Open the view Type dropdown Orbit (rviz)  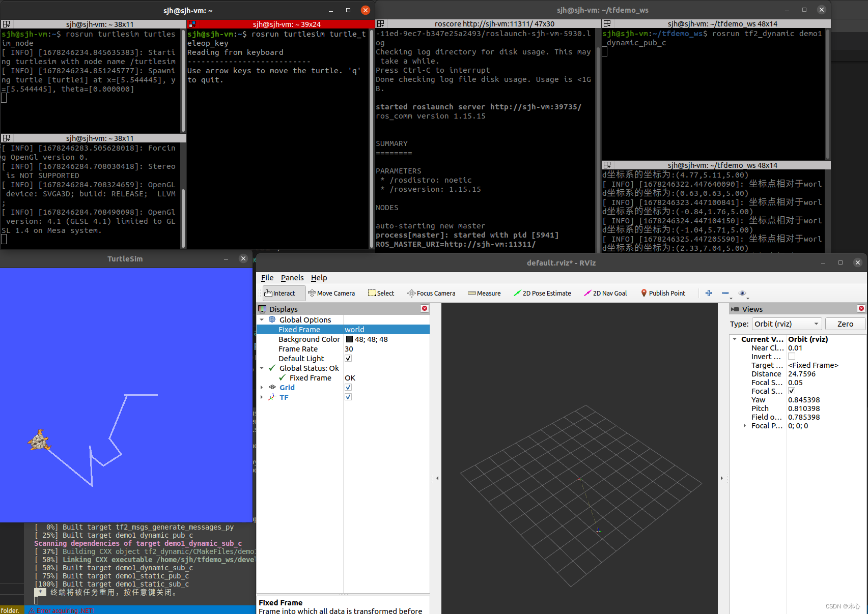(x=787, y=324)
